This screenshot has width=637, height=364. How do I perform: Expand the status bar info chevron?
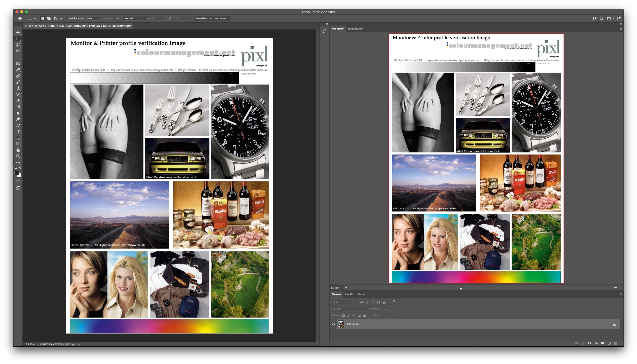pyautogui.click(x=79, y=344)
